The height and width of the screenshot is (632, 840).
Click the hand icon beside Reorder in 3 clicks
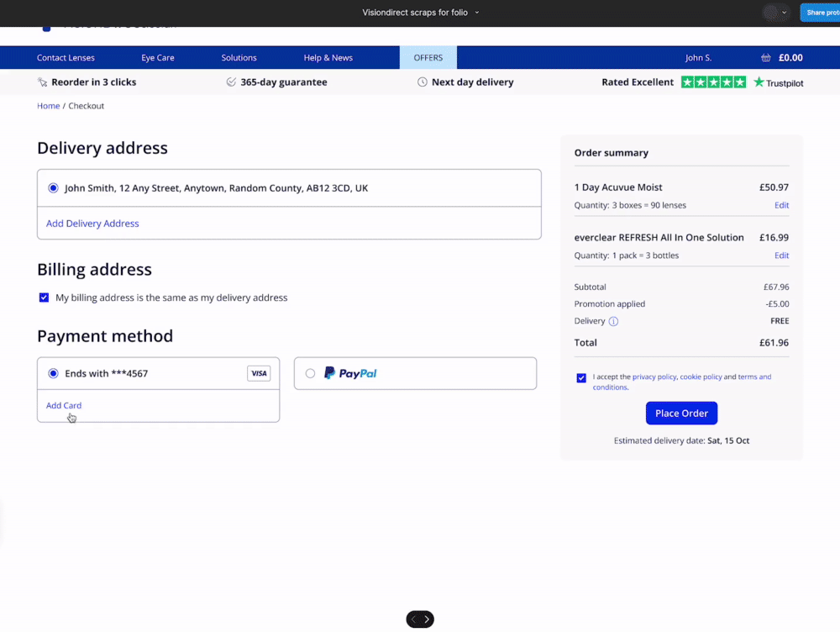click(42, 82)
